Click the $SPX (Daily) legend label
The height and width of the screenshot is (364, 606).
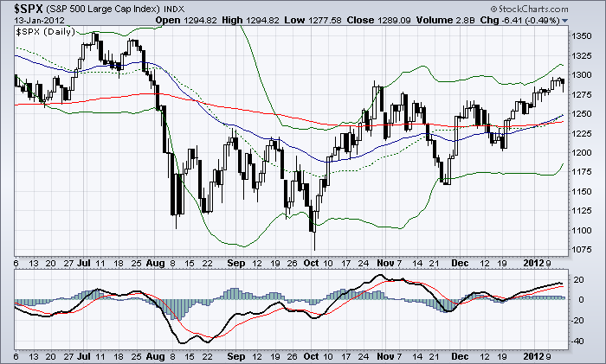(x=46, y=32)
